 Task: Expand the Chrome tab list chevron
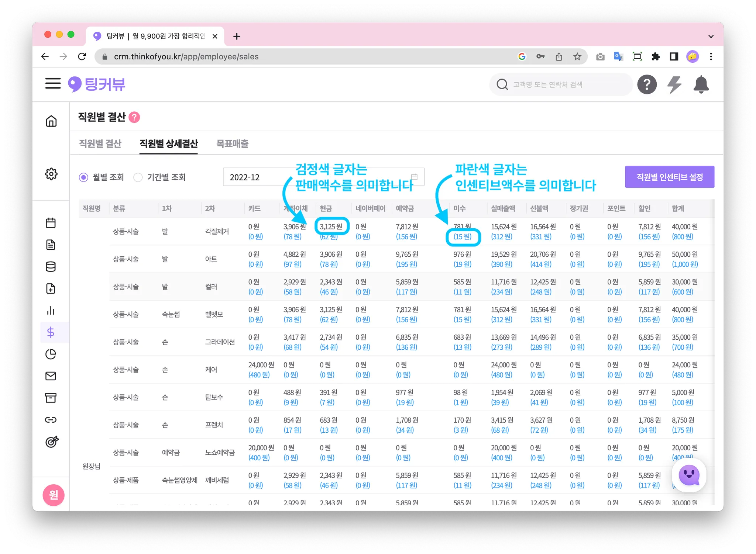[x=711, y=37]
